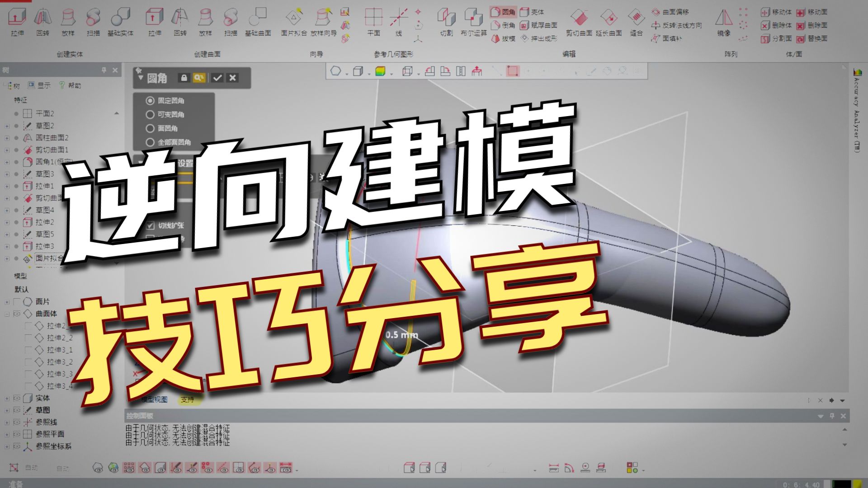Choose the 全部面圆角 radio option

click(x=150, y=142)
